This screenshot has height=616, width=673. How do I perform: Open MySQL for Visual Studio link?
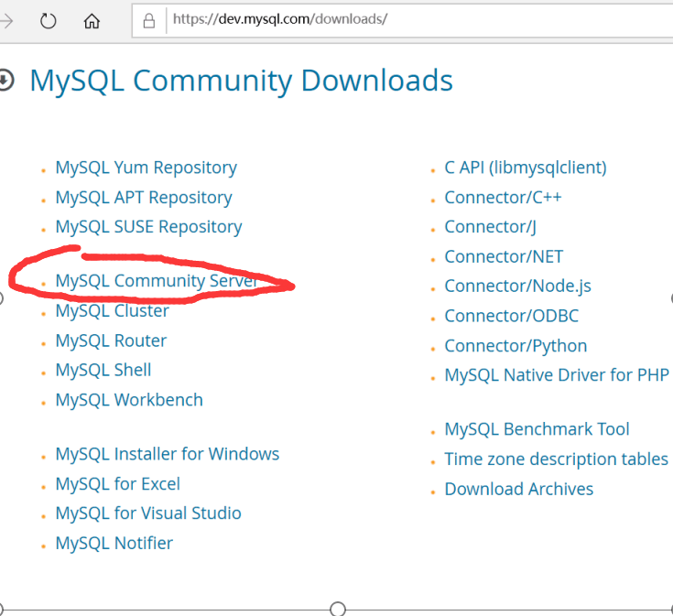click(148, 513)
